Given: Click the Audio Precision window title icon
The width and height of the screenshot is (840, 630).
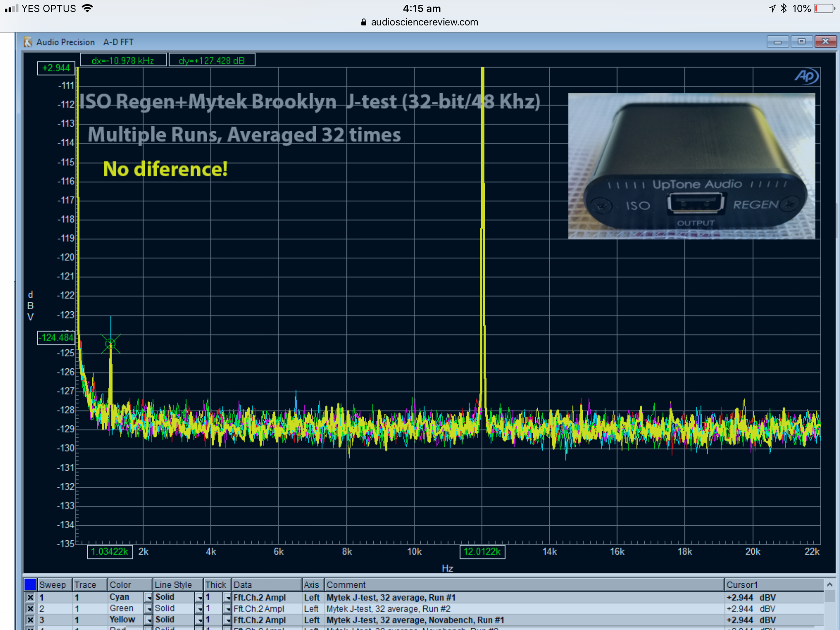Looking at the screenshot, I should click(x=28, y=42).
